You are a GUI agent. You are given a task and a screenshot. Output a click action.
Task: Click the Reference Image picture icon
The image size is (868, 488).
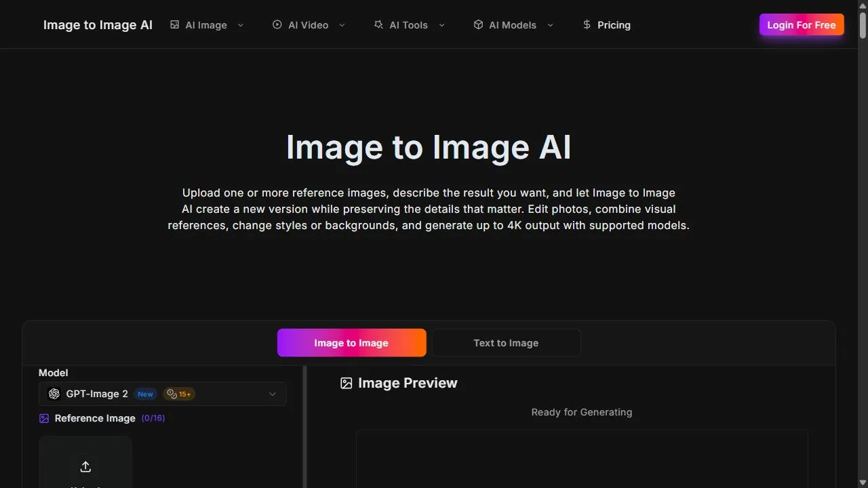coord(44,419)
